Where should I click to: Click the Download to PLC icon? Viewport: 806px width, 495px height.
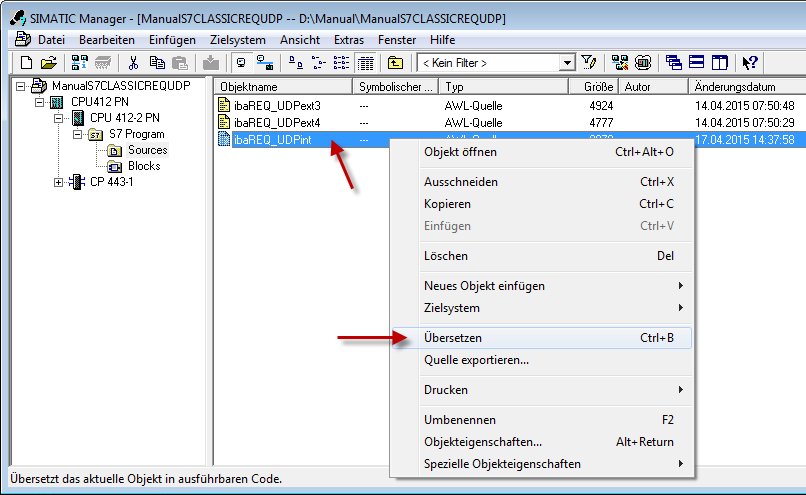pyautogui.click(x=211, y=63)
